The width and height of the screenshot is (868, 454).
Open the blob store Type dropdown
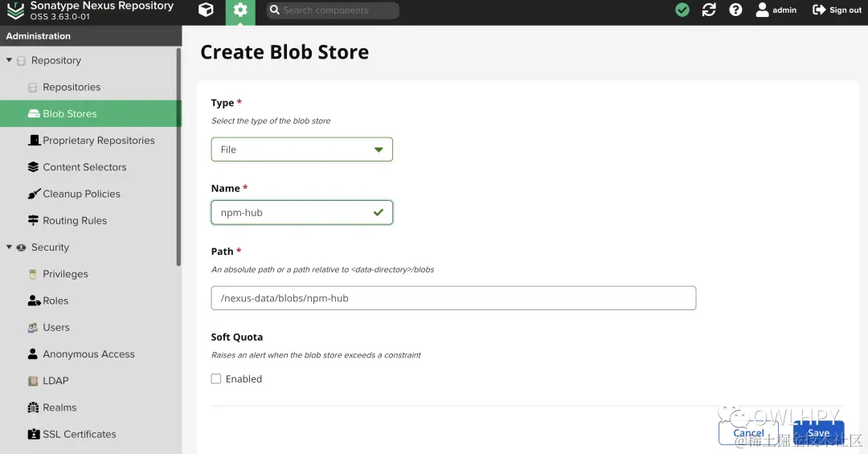(x=301, y=149)
